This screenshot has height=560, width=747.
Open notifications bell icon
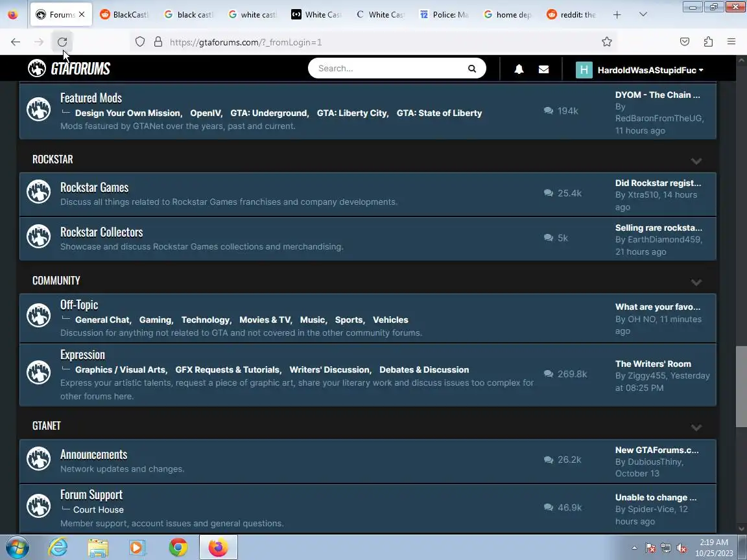point(519,69)
